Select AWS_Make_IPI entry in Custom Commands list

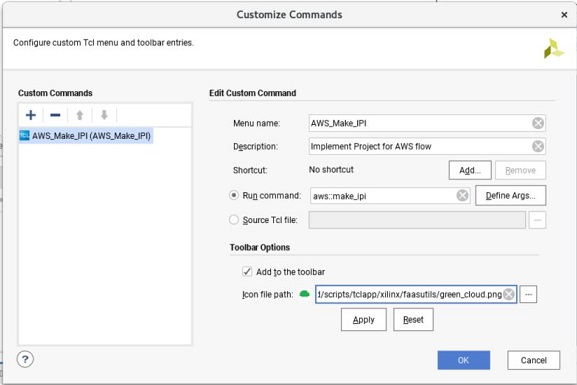click(86, 136)
